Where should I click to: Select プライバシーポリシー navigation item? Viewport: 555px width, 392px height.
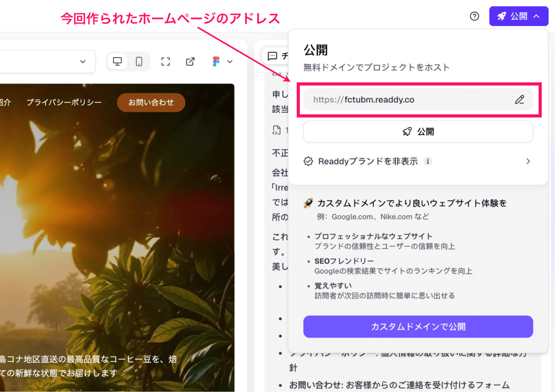[64, 102]
